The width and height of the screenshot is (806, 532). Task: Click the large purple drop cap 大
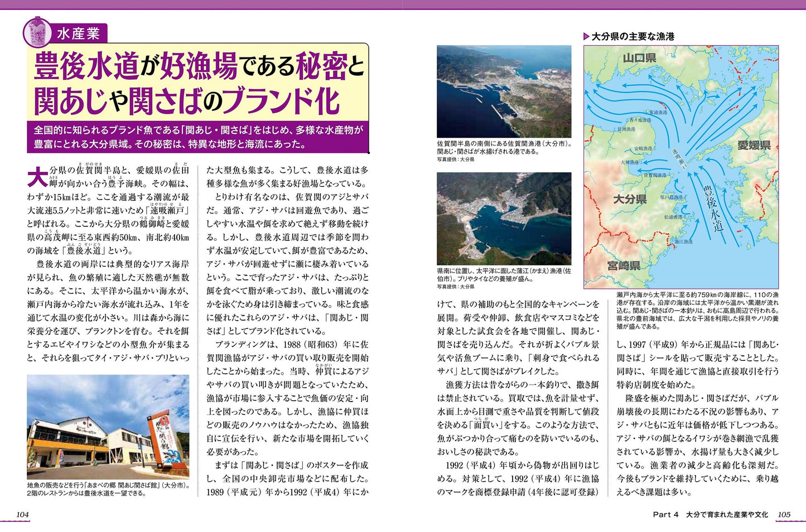pyautogui.click(x=37, y=177)
